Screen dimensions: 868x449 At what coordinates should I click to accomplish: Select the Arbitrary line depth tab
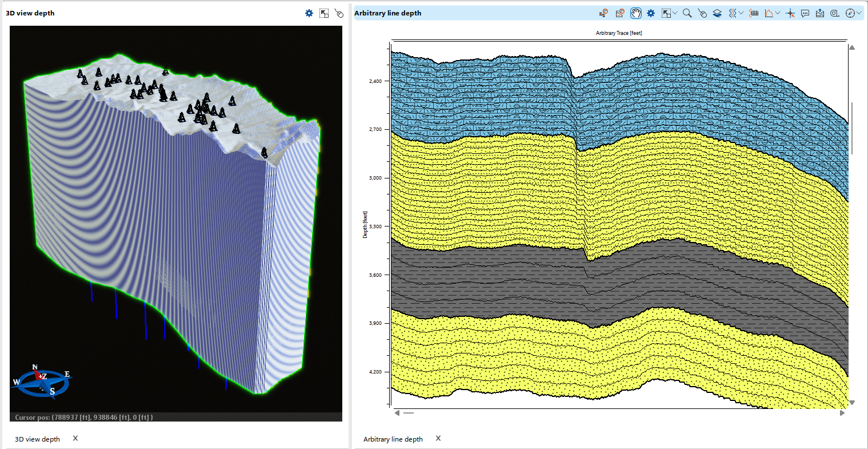393,439
